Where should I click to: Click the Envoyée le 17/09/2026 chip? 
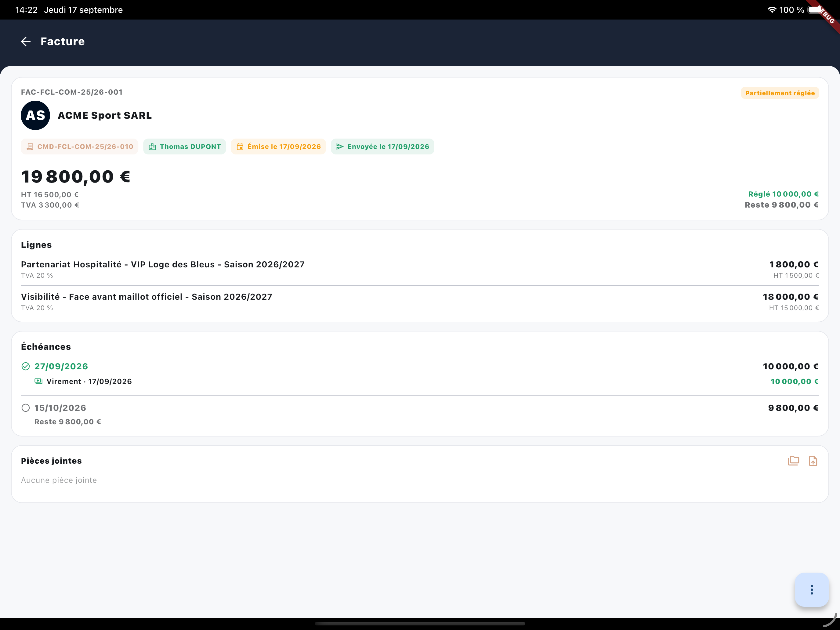(x=382, y=147)
